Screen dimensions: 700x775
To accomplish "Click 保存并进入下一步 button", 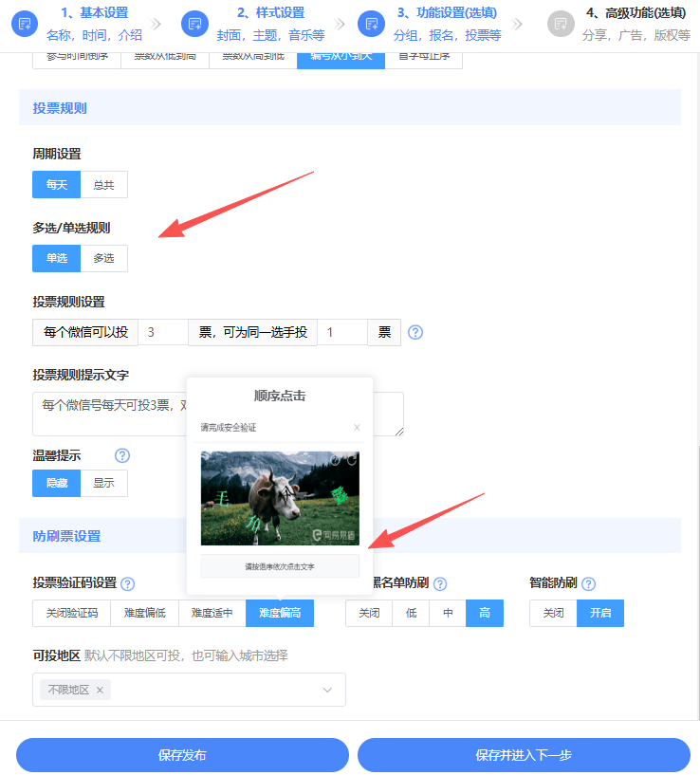I will pyautogui.click(x=524, y=756).
